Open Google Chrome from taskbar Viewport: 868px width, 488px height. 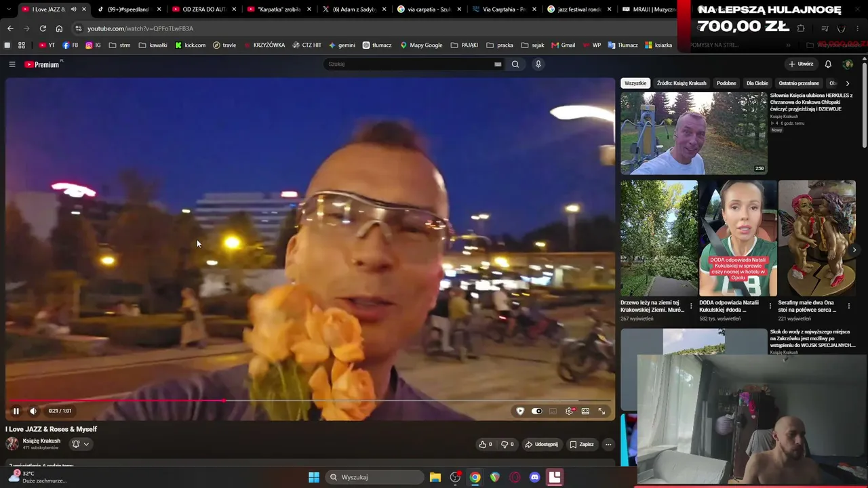tap(475, 477)
